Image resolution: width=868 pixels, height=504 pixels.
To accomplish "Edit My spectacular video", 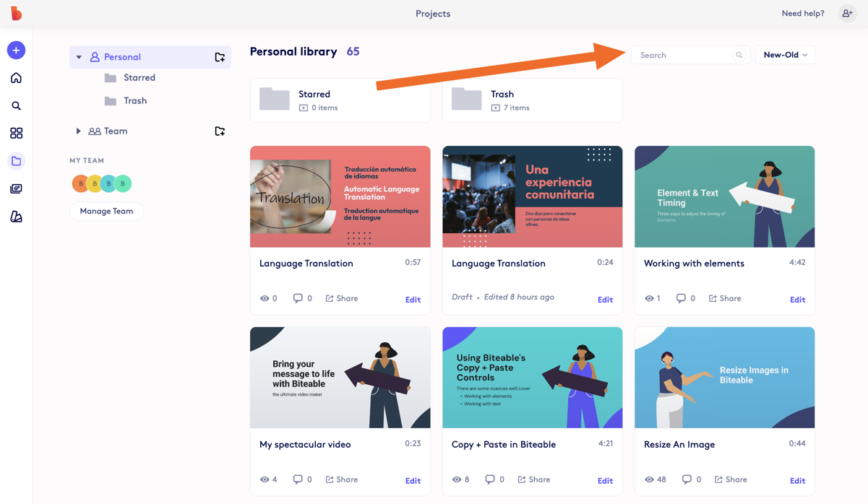I will [x=413, y=481].
